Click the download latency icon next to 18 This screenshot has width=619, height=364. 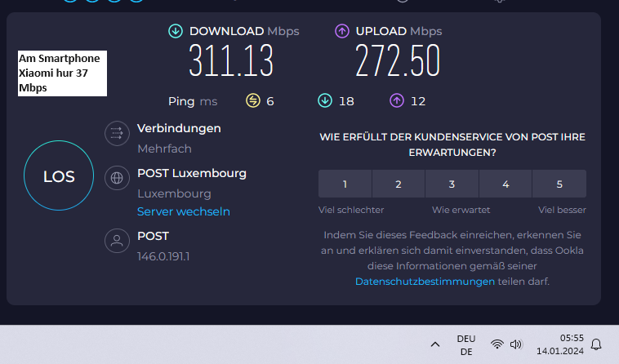[x=325, y=101]
